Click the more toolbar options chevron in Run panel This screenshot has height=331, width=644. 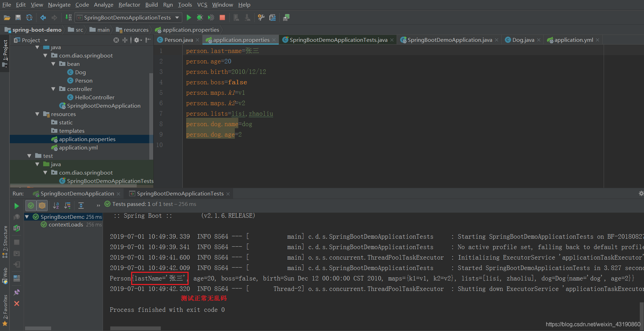point(98,205)
